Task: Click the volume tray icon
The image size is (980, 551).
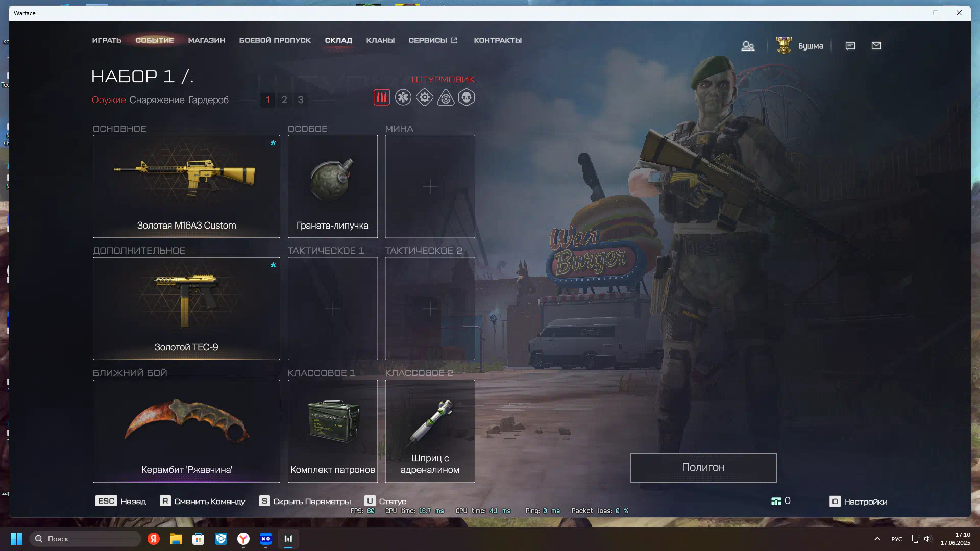Action: [927, 539]
